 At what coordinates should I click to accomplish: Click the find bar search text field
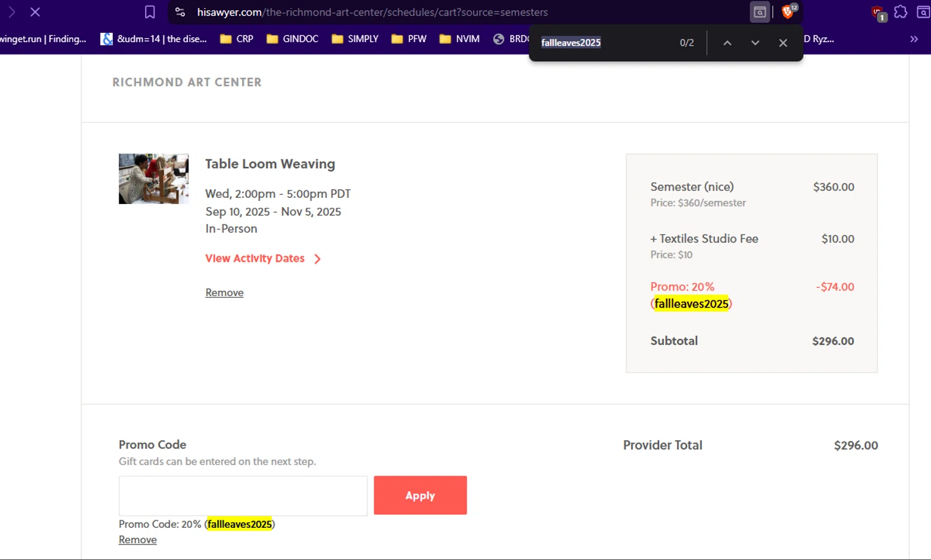(x=605, y=43)
